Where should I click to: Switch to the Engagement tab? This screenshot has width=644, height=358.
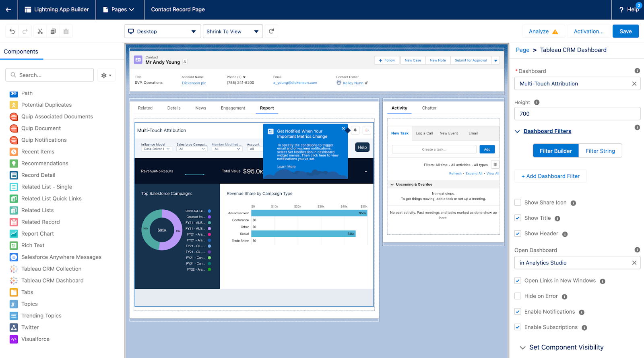(233, 108)
